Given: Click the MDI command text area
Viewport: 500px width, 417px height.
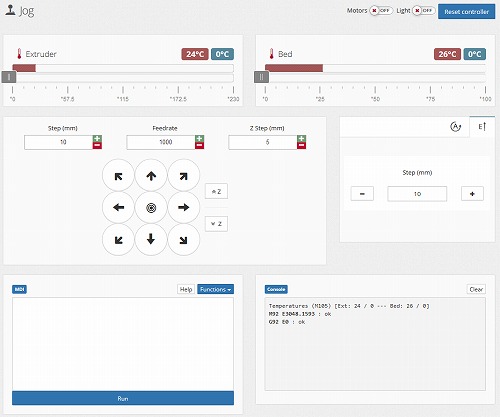Looking at the screenshot, I should [123, 344].
